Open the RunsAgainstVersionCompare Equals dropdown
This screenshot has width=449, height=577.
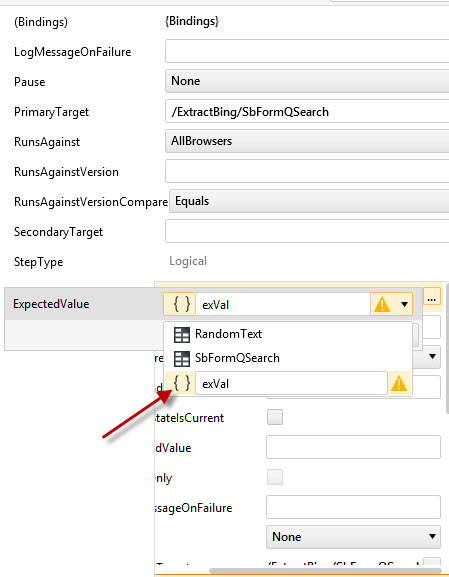pos(309,201)
